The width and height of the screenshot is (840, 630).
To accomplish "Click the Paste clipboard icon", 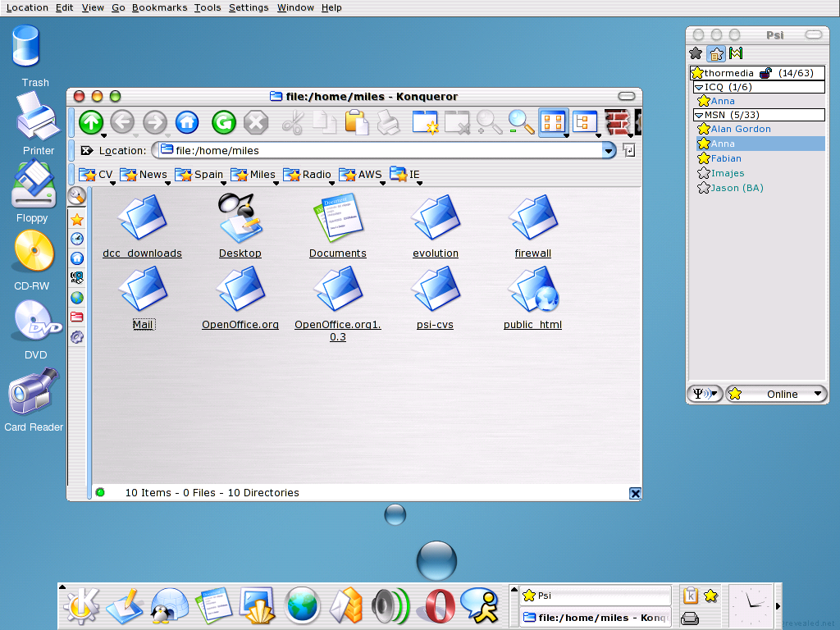I will click(x=356, y=123).
